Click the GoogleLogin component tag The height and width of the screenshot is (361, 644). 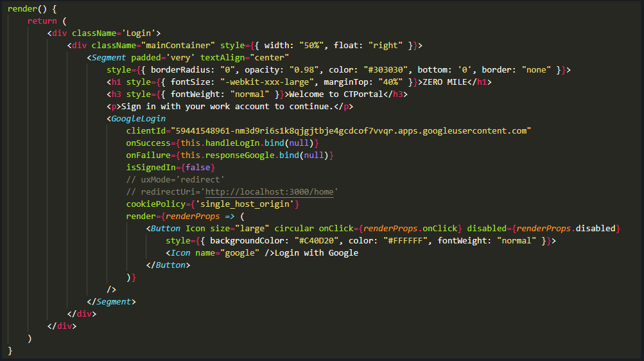pos(138,119)
